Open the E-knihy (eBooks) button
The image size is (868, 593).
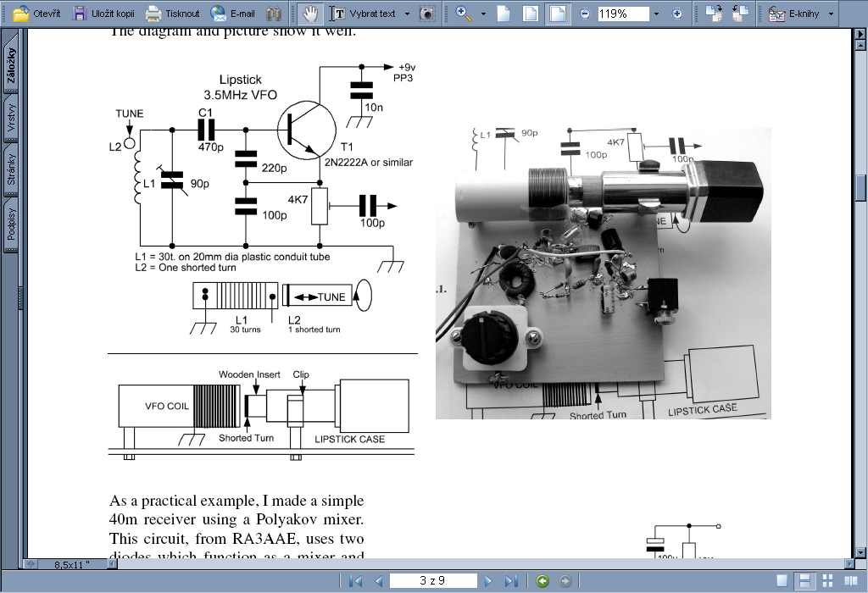pyautogui.click(x=793, y=14)
